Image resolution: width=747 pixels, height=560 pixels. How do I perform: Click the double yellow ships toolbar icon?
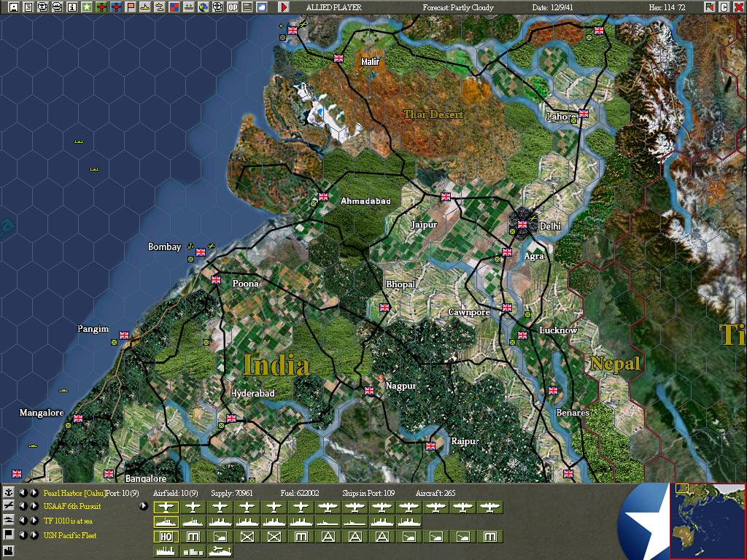pyautogui.click(x=160, y=7)
